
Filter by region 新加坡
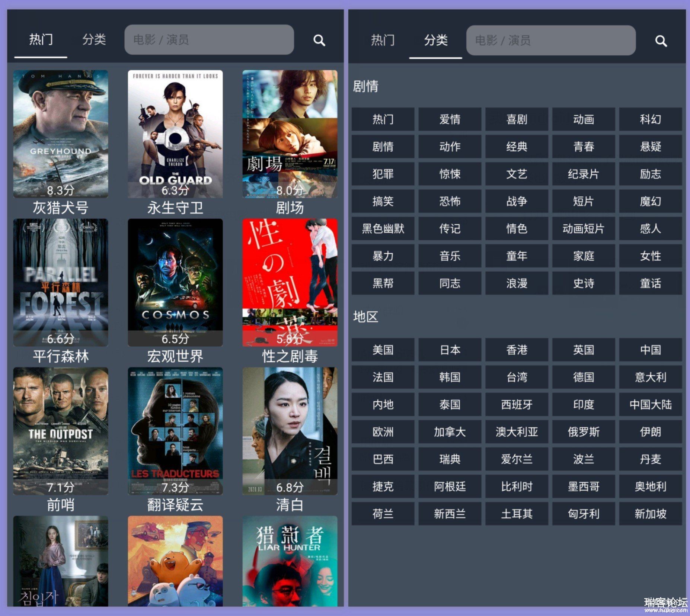651,514
